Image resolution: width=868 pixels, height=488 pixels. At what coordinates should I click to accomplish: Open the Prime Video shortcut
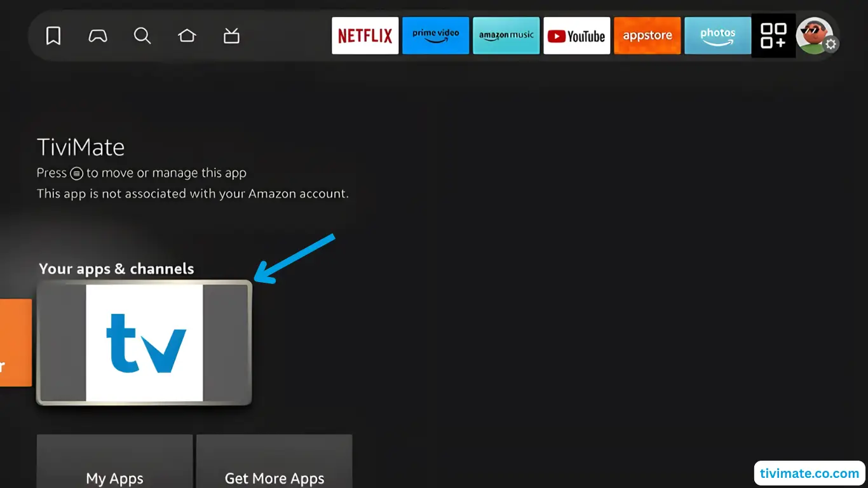tap(435, 36)
